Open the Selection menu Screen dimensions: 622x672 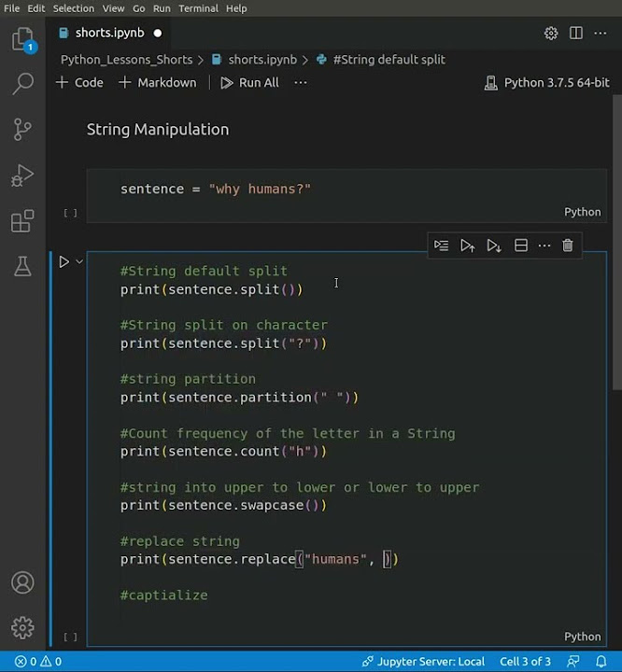pyautogui.click(x=74, y=8)
